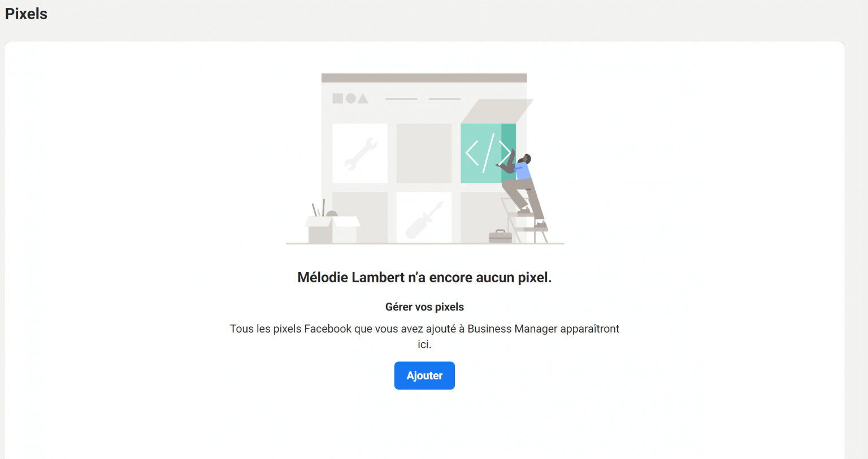Click the 'Tous les pixels Facebook' description text

[x=424, y=329]
